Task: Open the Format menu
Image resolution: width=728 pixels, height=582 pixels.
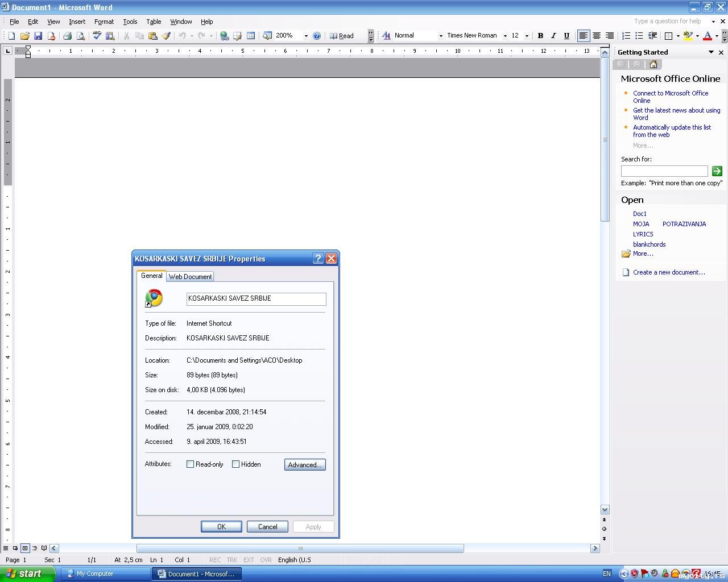Action: coord(104,22)
